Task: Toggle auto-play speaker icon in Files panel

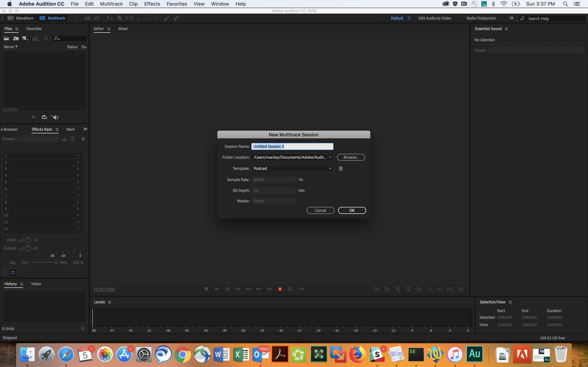Action: tap(55, 117)
